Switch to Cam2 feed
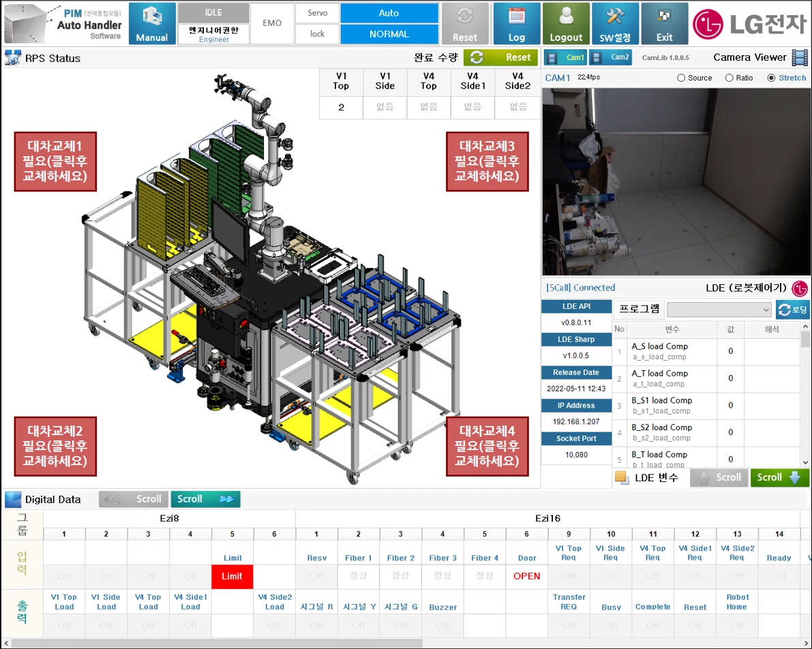This screenshot has height=649, width=812. coord(611,57)
